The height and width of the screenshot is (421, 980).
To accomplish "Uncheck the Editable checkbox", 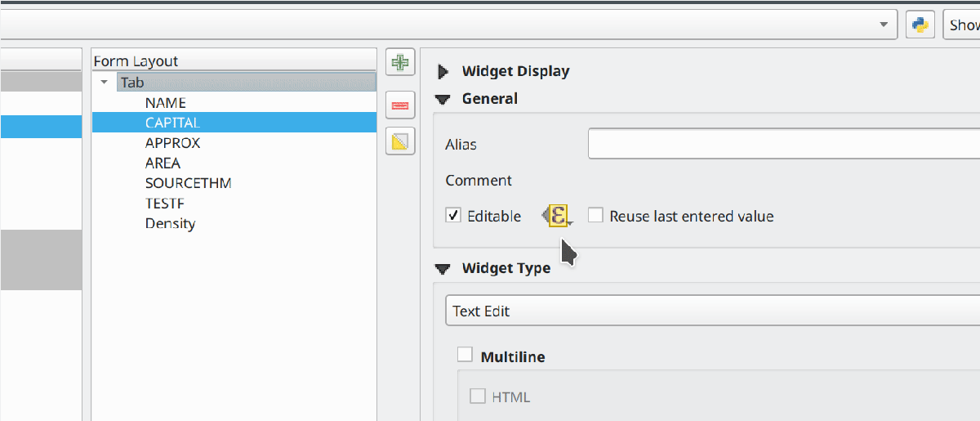I will pos(453,216).
